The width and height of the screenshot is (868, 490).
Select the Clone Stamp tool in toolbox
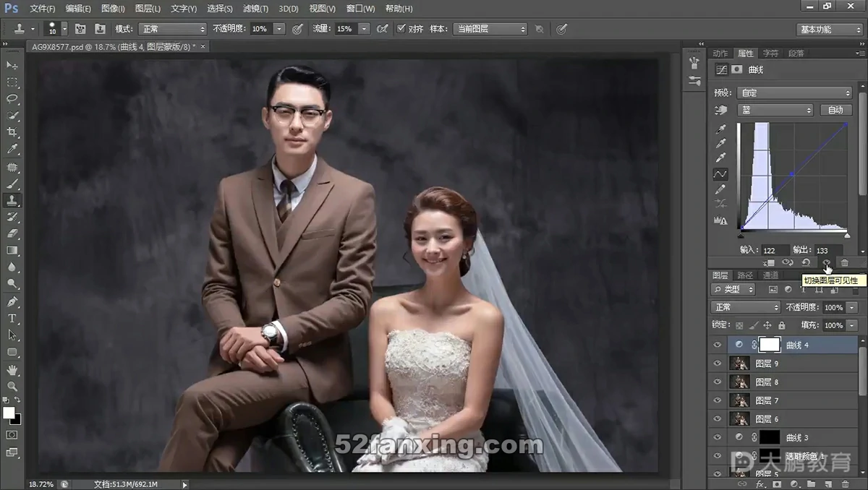click(12, 200)
